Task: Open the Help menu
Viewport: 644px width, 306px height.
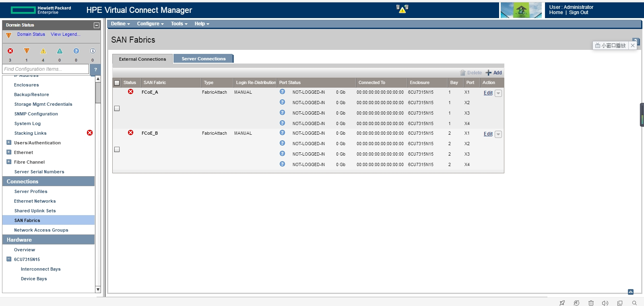Action: tap(202, 24)
